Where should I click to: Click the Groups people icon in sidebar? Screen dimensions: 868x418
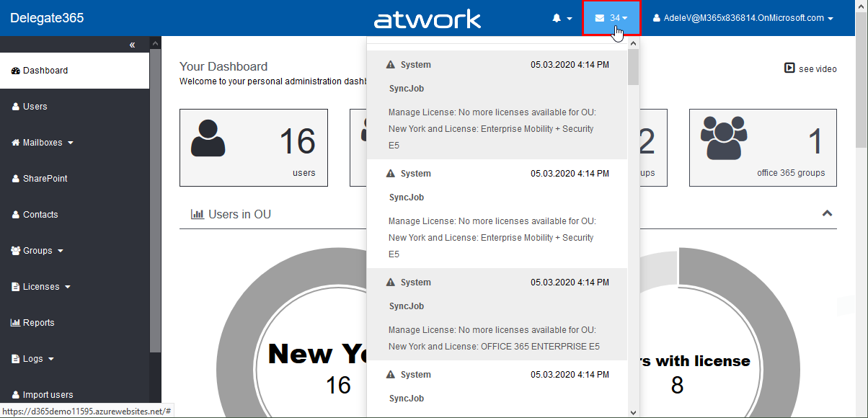(17, 251)
